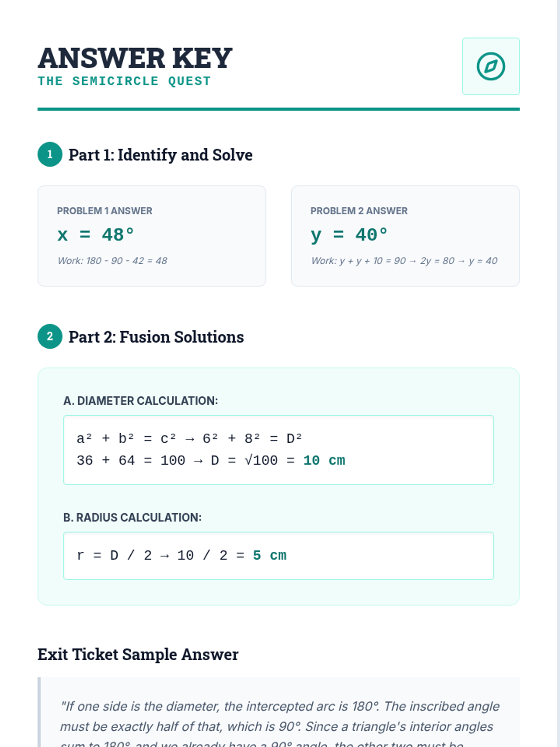The image size is (560, 747).
Task: Click the 5 cm radius result
Action: click(x=270, y=556)
